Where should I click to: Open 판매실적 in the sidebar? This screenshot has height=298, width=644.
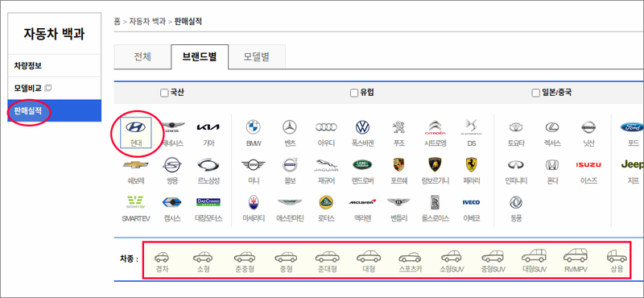tap(54, 110)
